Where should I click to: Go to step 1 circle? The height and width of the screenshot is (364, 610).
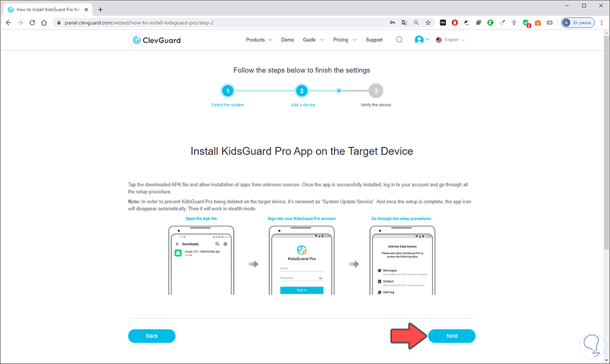(228, 91)
